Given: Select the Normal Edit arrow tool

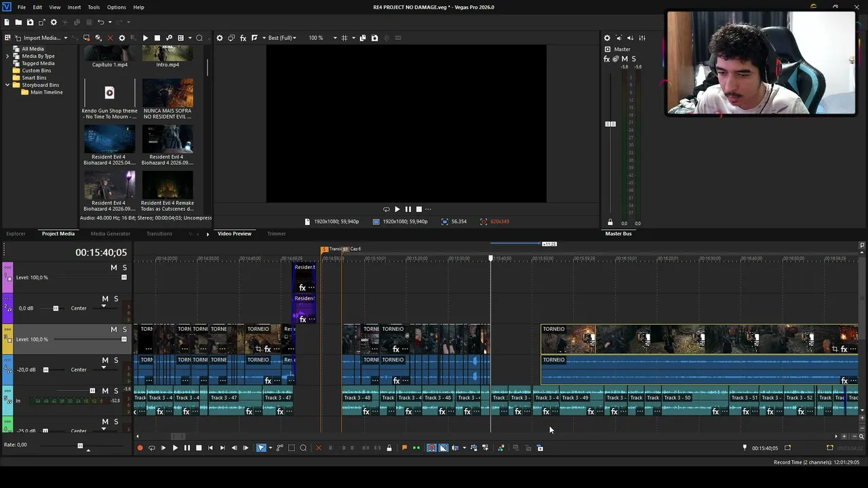Looking at the screenshot, I should click(261, 448).
